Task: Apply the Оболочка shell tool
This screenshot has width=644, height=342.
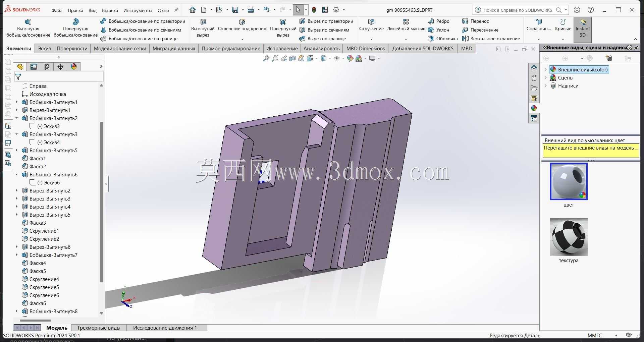Action: click(x=443, y=39)
